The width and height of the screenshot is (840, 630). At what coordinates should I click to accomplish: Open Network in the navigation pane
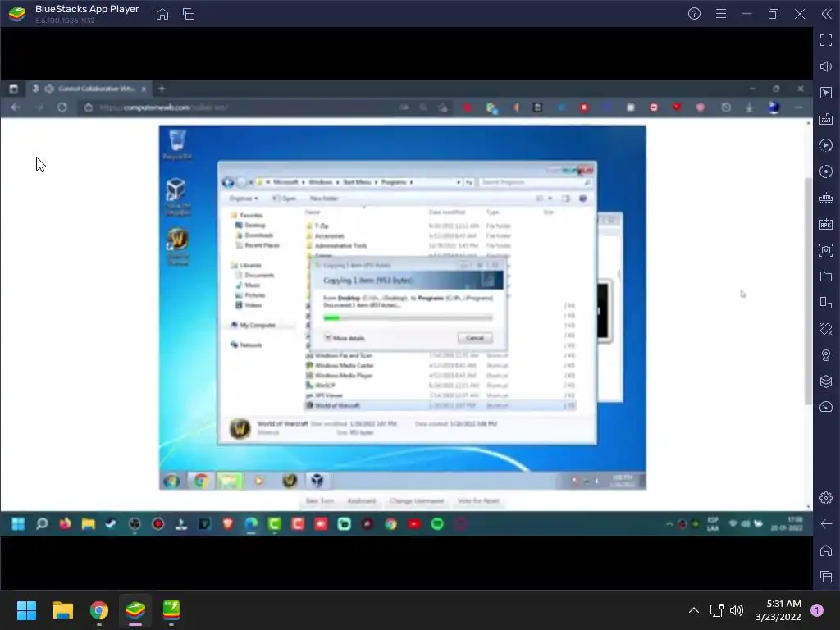click(246, 345)
